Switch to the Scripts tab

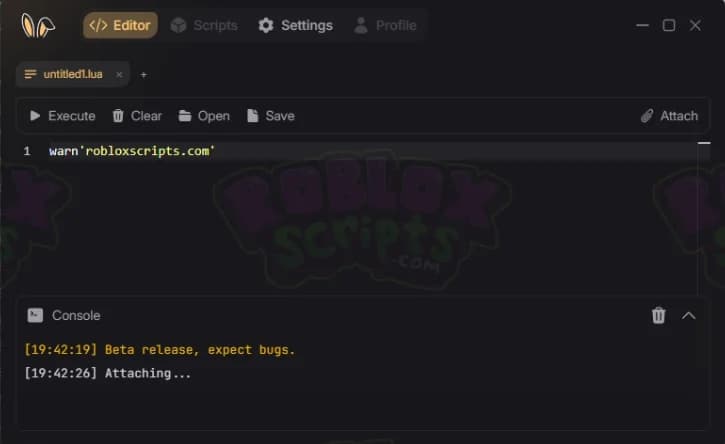[x=204, y=25]
